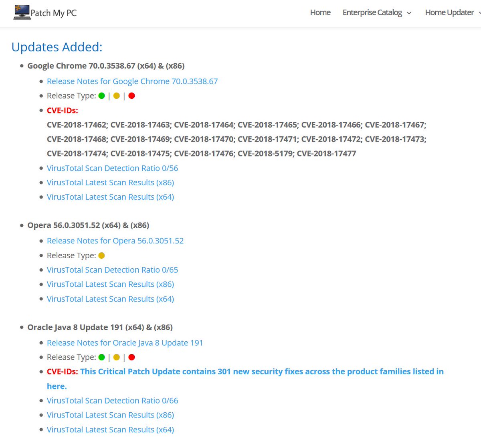The width and height of the screenshot is (481, 448).
Task: Open Chrome VirusTotal Scan Detection Ratio 0/56
Action: [x=112, y=168]
